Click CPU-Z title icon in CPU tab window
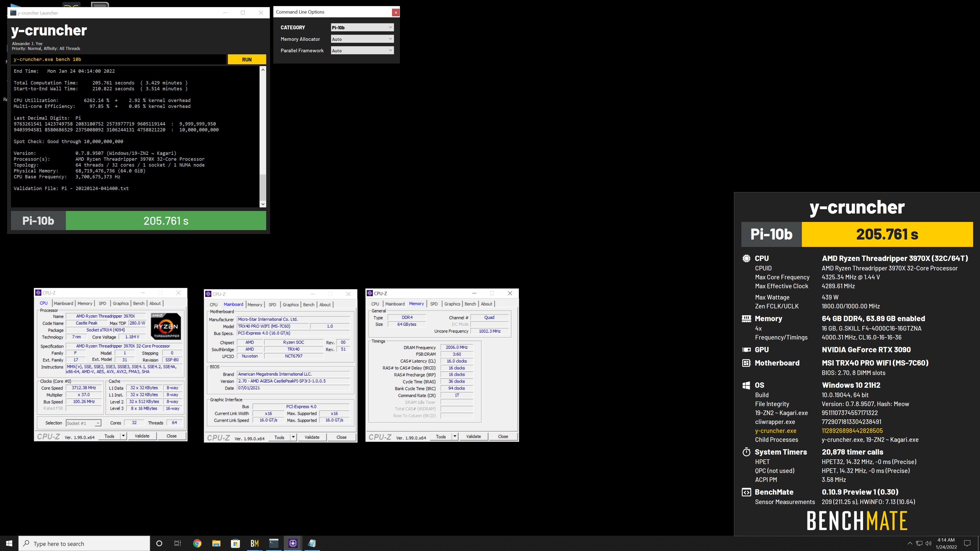This screenshot has width=980, height=551. click(x=39, y=293)
